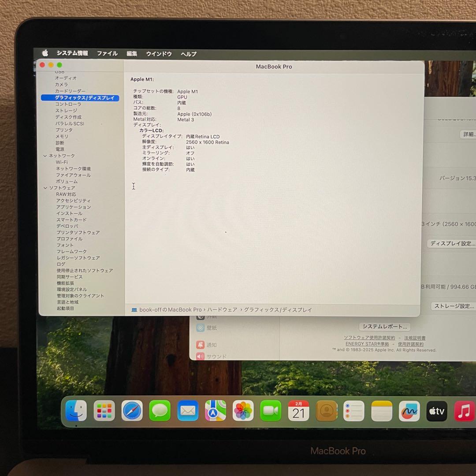Open the Photos app from the Dock
This screenshot has height=476, width=476.
click(x=243, y=410)
